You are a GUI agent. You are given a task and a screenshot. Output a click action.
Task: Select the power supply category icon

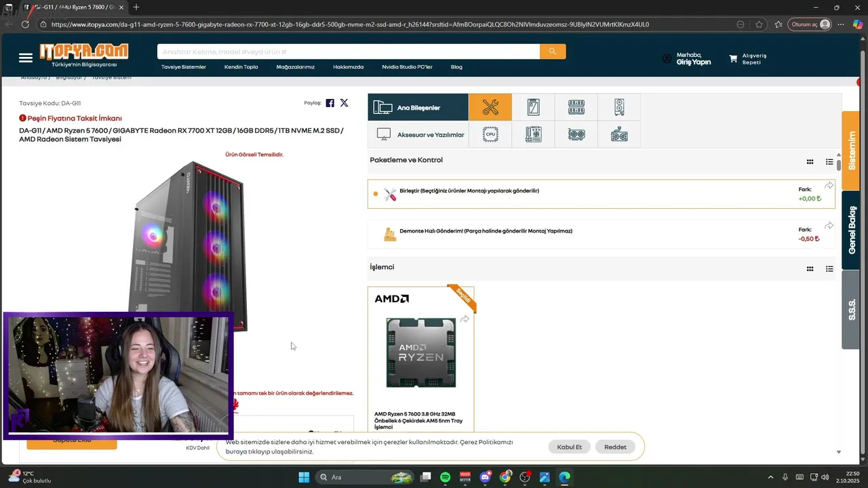(619, 134)
